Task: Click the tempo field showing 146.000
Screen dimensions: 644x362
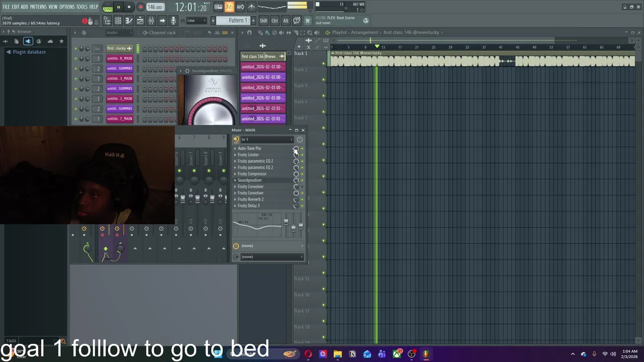Action: pyautogui.click(x=155, y=7)
